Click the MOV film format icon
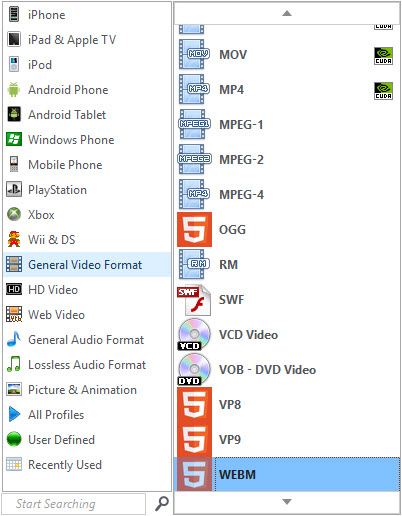 (194, 54)
